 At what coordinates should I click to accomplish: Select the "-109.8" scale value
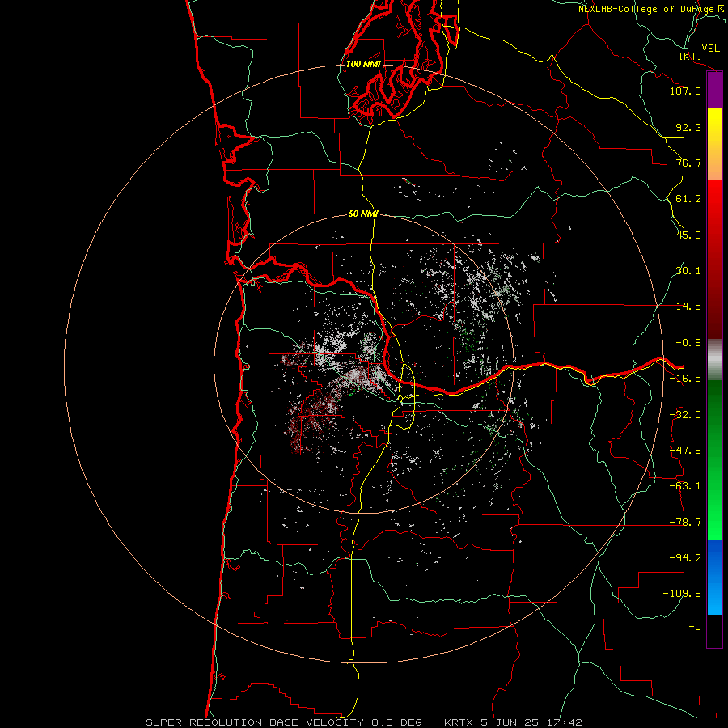(x=682, y=594)
